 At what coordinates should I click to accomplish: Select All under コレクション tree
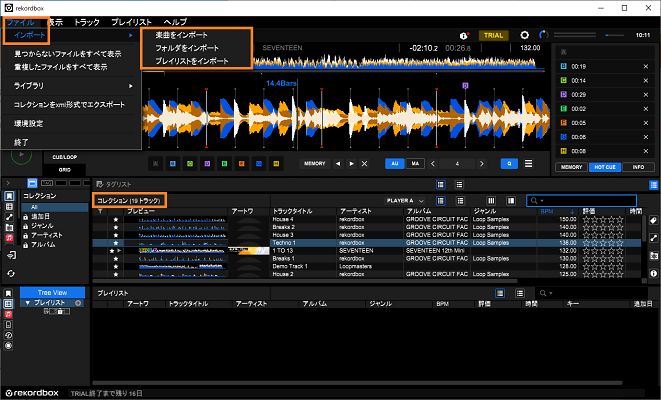pyautogui.click(x=55, y=207)
